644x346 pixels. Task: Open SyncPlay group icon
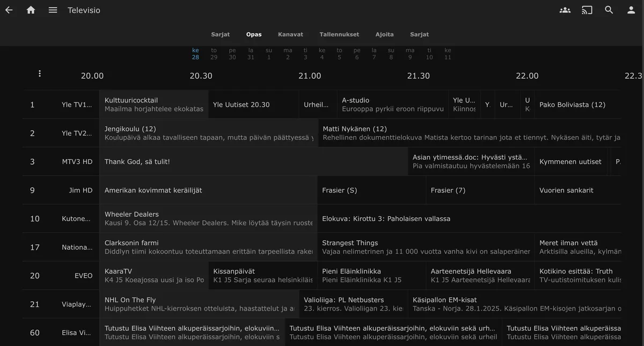(x=565, y=10)
